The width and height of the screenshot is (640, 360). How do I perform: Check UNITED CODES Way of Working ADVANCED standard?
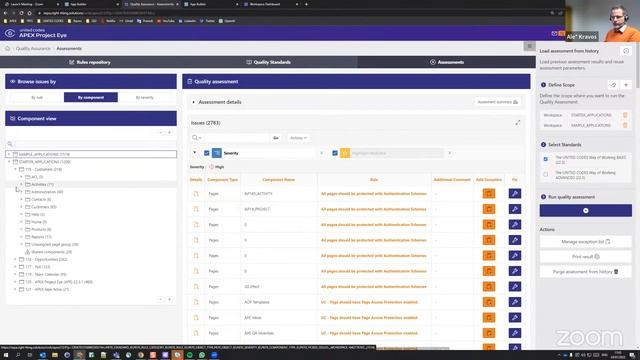pyautogui.click(x=546, y=175)
